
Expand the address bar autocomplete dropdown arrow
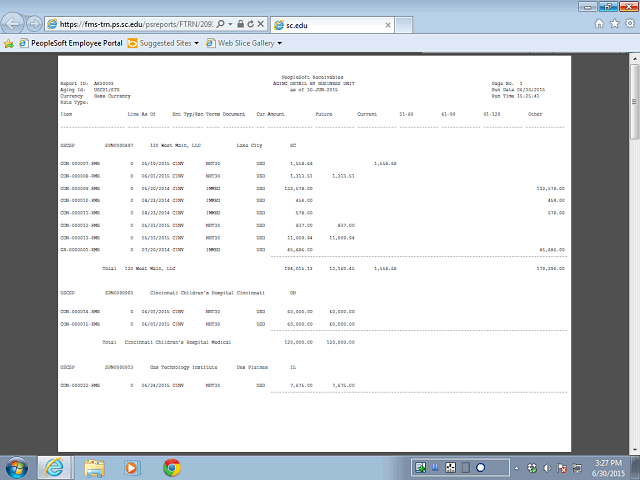230,24
